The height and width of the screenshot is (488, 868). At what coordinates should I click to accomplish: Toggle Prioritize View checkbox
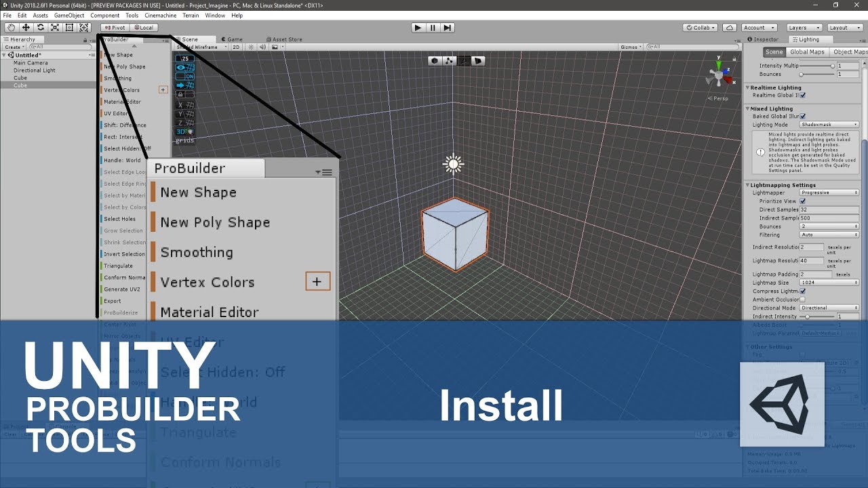pos(803,201)
